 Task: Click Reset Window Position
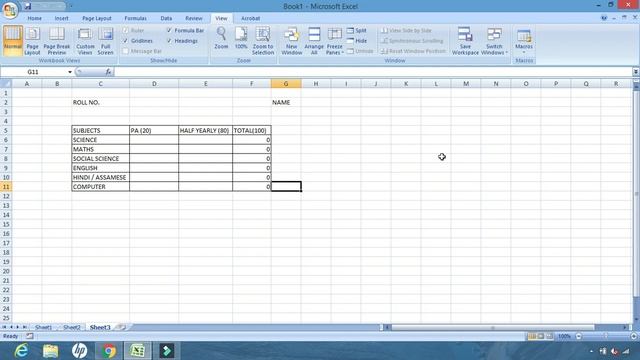pyautogui.click(x=413, y=51)
